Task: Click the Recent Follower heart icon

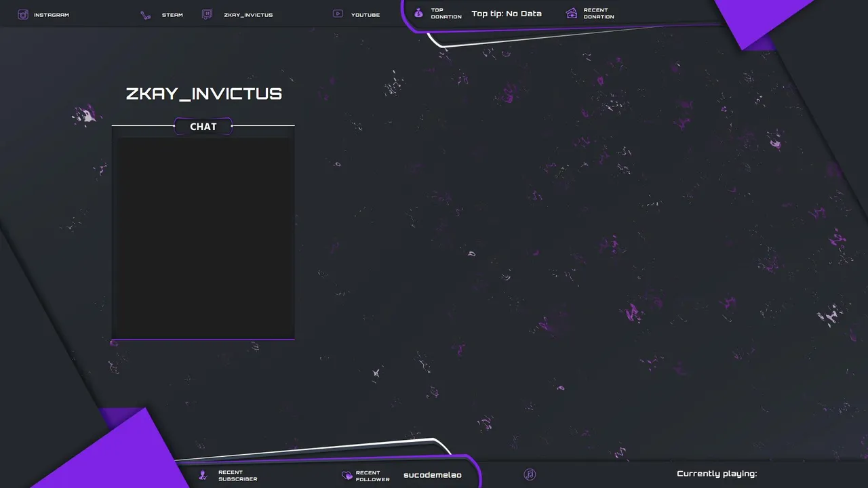Action: point(347,476)
